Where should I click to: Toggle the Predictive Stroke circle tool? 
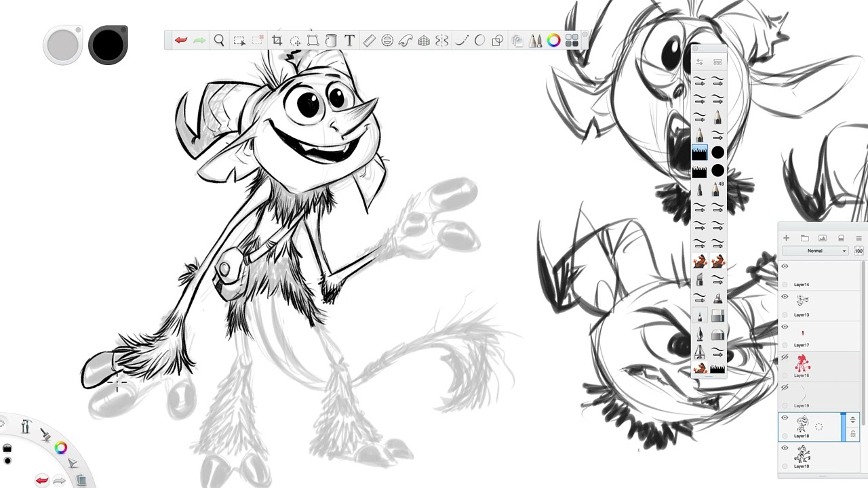tap(479, 41)
